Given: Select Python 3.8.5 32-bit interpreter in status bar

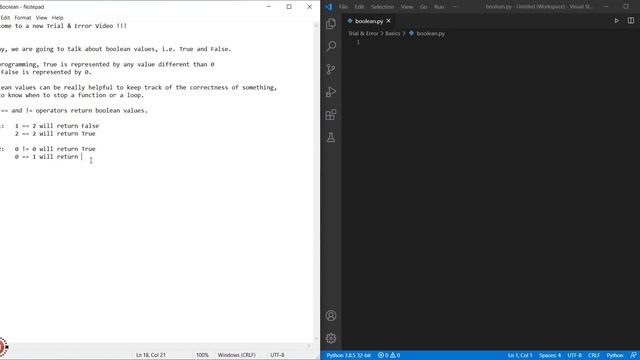Looking at the screenshot, I should click(x=349, y=356).
